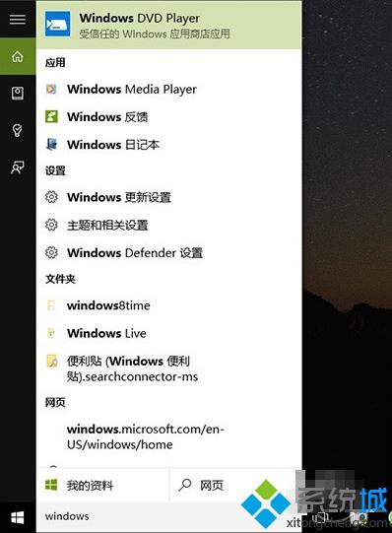Select the Home icon in sidebar

click(x=18, y=56)
